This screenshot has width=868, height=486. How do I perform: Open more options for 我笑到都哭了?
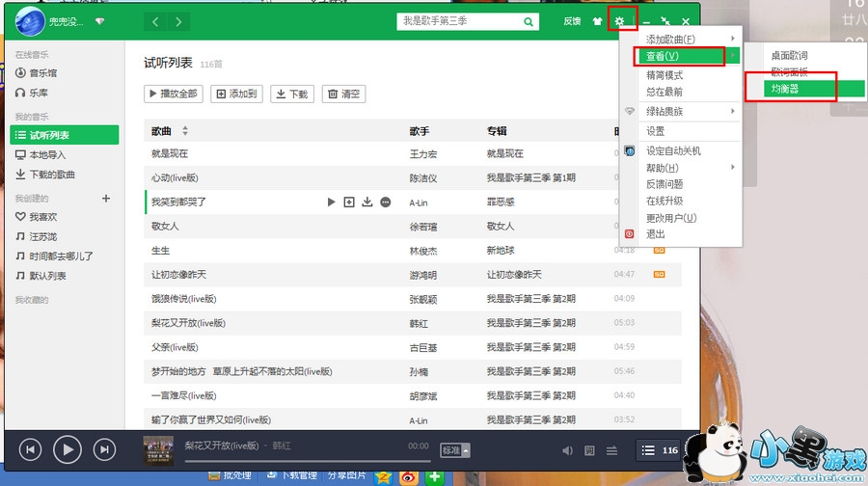386,202
